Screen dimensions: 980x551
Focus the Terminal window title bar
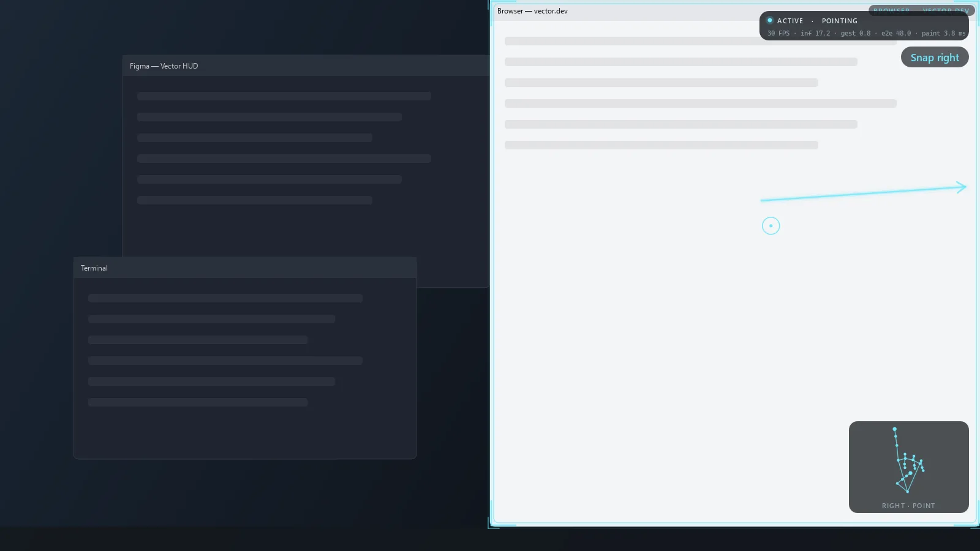[x=245, y=268]
